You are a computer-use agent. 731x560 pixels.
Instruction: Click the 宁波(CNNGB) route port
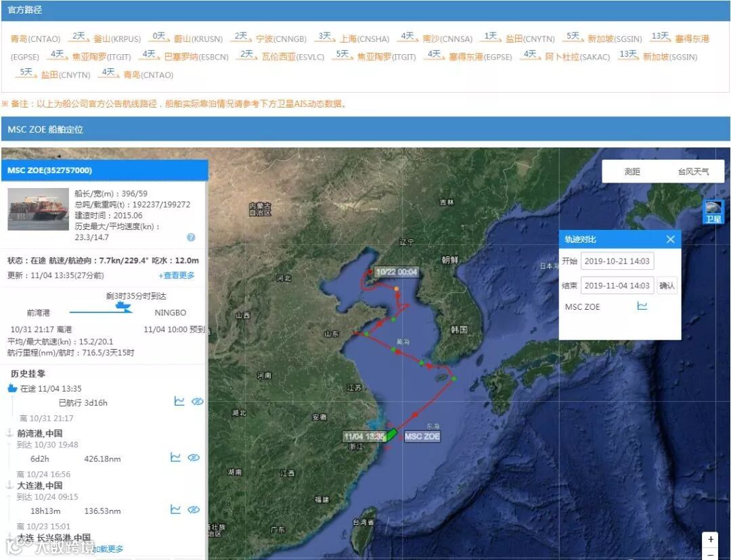pyautogui.click(x=281, y=39)
